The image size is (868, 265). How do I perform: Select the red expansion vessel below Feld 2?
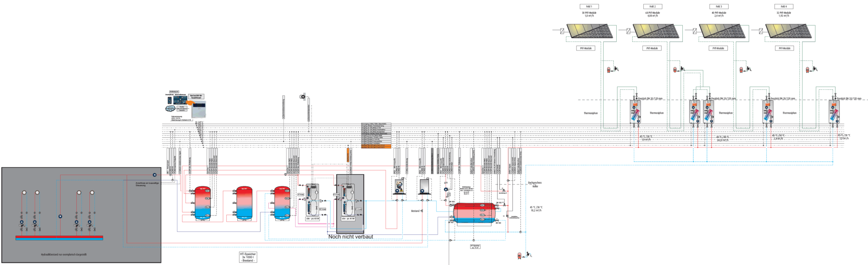pyautogui.click(x=675, y=69)
